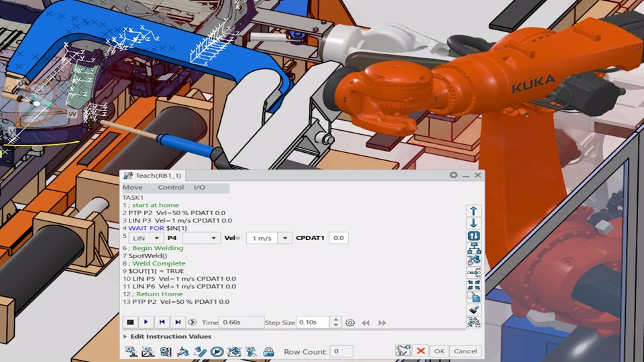This screenshot has height=362, width=644.
Task: Click the robot path icon in bottom toolbar
Action: coord(182,351)
